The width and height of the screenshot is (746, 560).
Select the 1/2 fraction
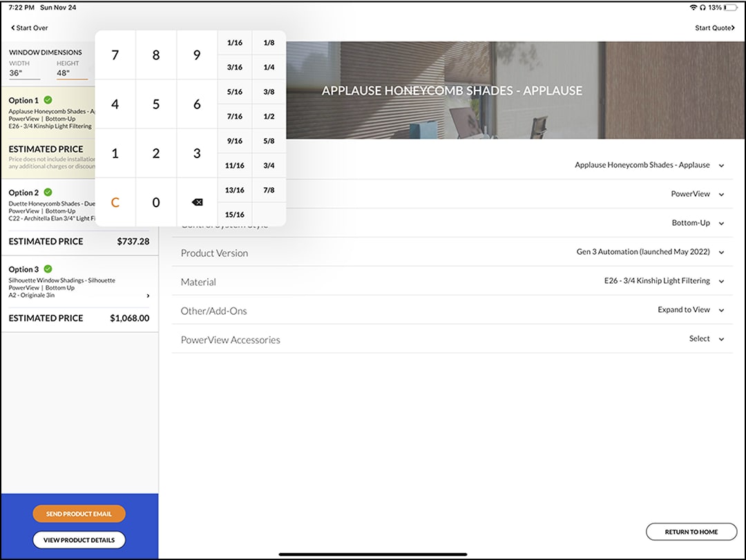tap(269, 116)
